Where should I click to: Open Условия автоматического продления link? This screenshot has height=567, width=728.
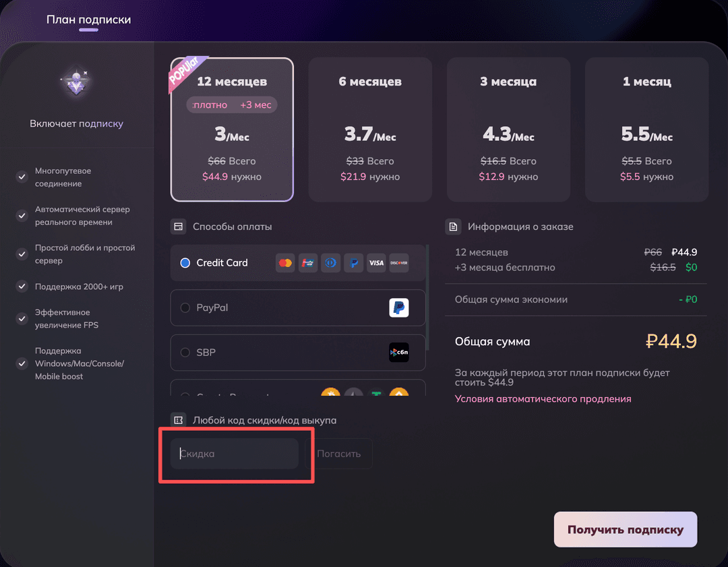click(x=543, y=399)
